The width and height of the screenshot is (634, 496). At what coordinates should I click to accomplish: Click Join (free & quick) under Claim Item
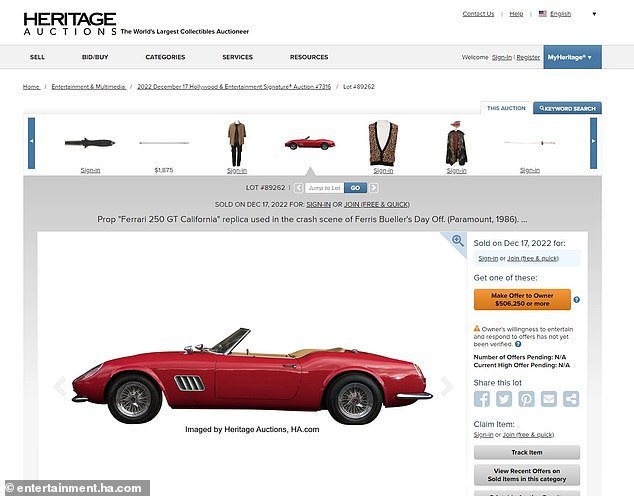(x=528, y=435)
